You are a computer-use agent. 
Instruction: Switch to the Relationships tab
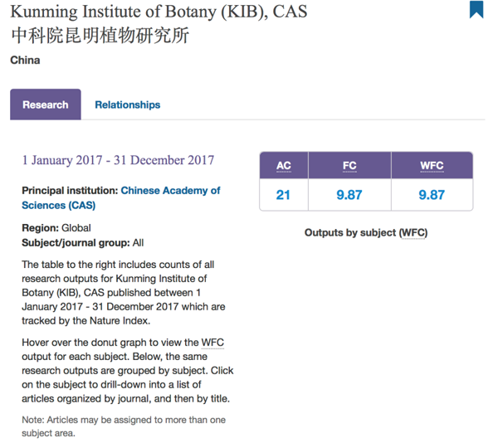point(128,105)
